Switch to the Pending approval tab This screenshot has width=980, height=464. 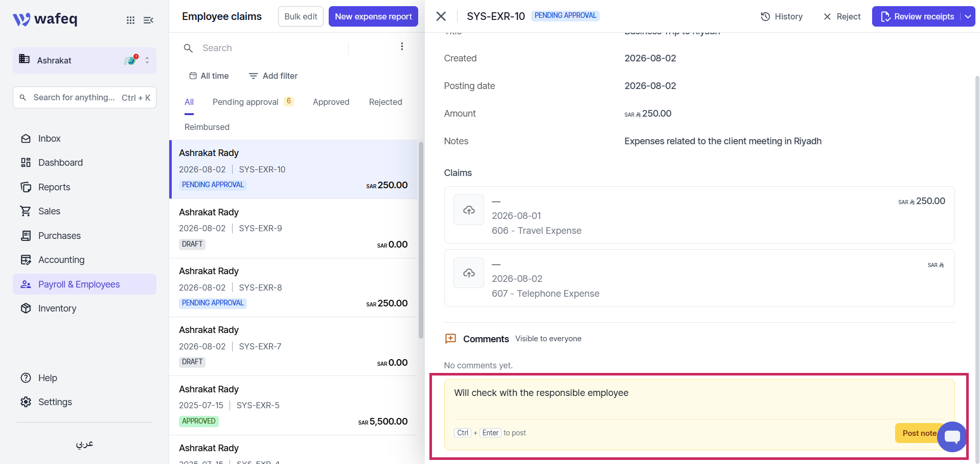(x=253, y=102)
